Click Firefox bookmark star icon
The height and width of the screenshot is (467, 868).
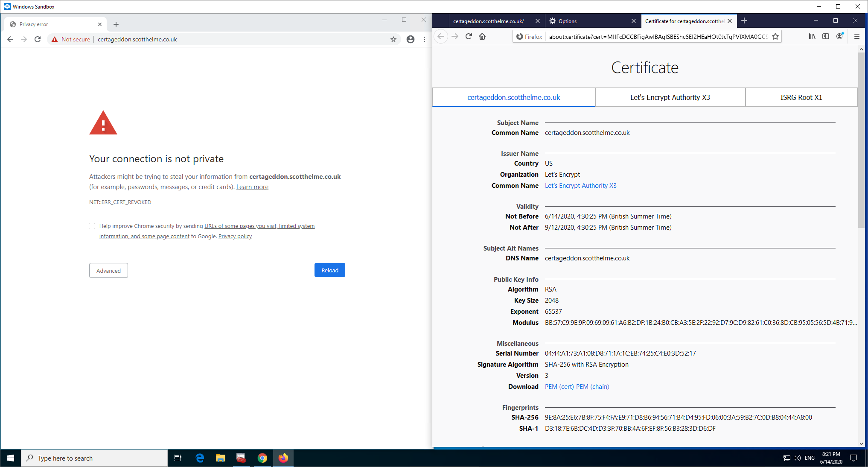pos(775,37)
